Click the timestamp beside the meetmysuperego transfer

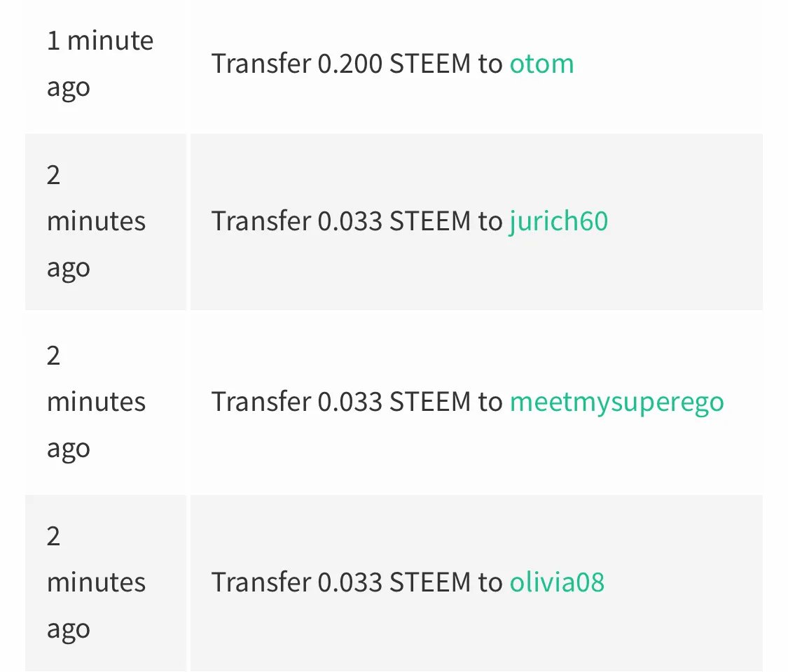96,402
